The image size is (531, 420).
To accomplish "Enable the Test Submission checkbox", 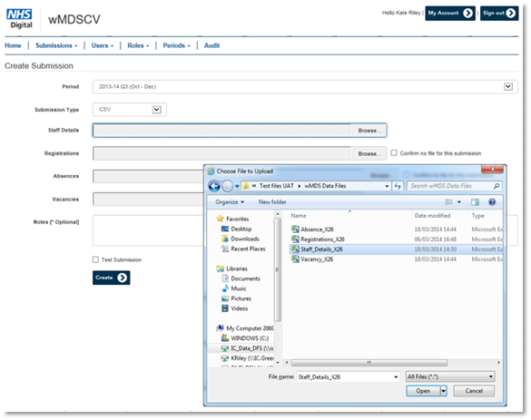I will click(95, 259).
